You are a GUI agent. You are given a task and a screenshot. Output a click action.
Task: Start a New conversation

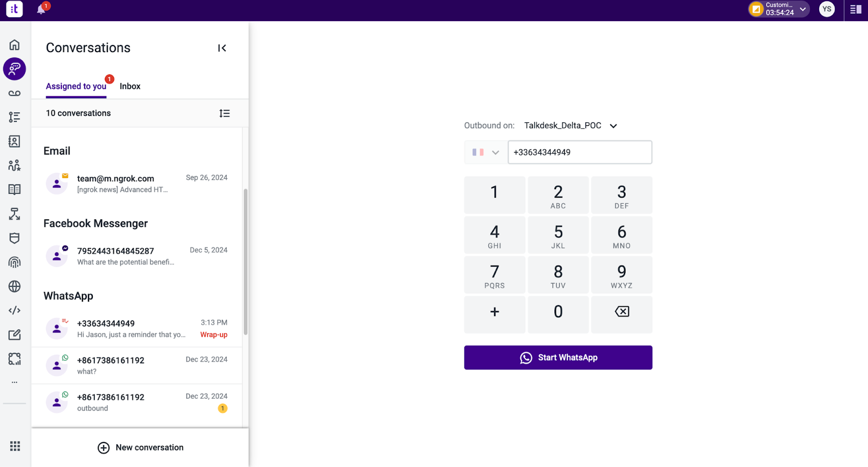[141, 447]
